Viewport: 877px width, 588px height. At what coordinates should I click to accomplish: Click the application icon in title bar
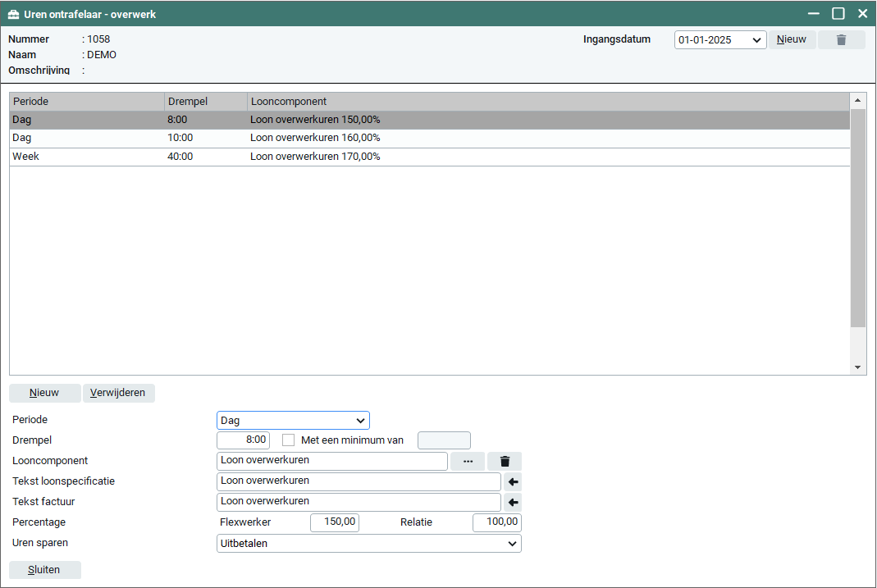tap(14, 14)
